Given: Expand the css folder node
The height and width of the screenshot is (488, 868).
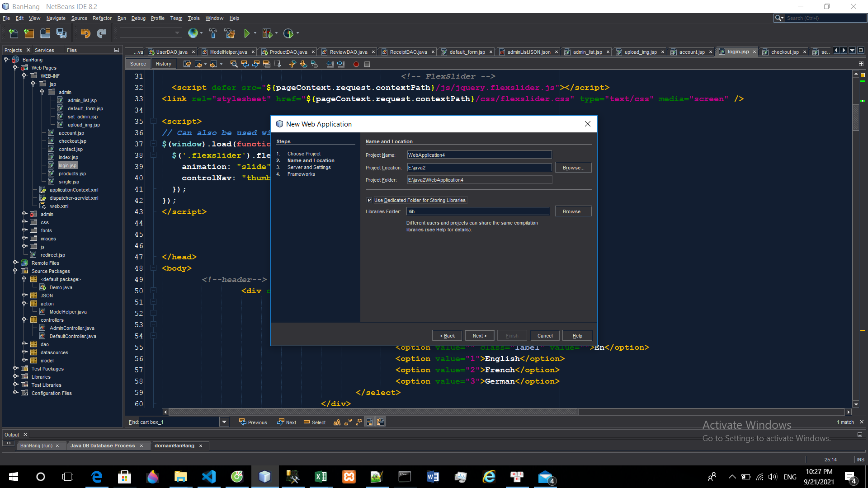Looking at the screenshot, I should tap(25, 222).
